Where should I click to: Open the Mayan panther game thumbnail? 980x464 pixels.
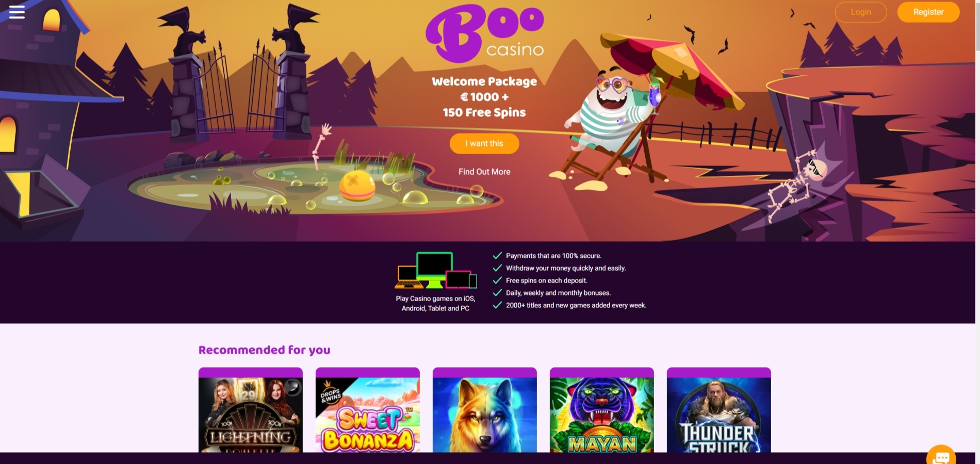point(602,410)
